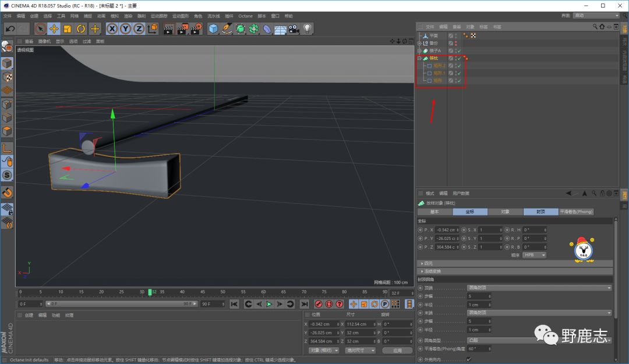Open the 对象 (相对) coordinate mode dropdown
The height and width of the screenshot is (364, 629).
(324, 350)
